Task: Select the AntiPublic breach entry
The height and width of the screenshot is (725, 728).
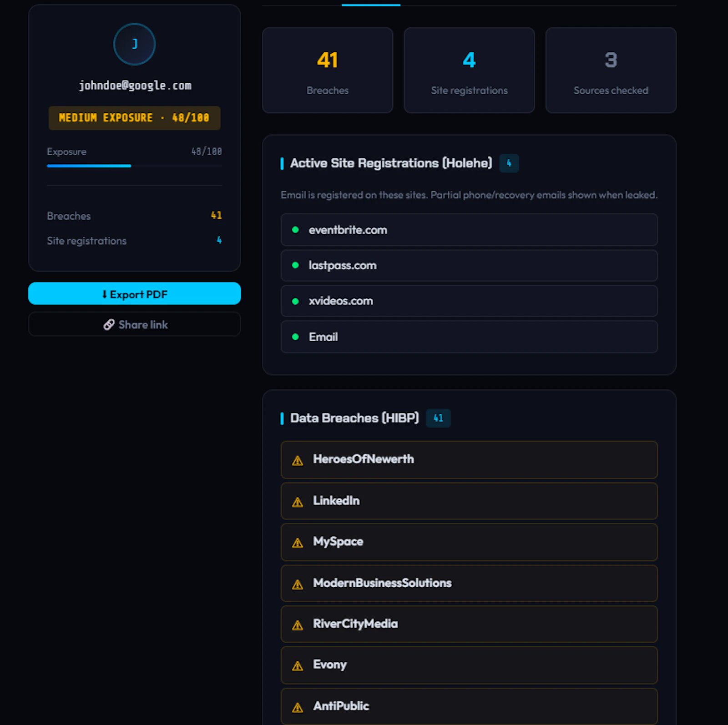Action: coord(469,706)
